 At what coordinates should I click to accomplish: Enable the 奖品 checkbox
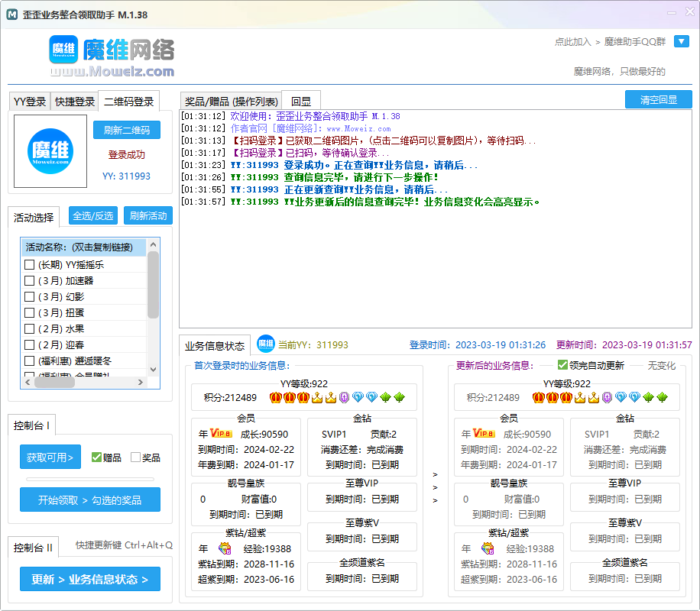135,457
